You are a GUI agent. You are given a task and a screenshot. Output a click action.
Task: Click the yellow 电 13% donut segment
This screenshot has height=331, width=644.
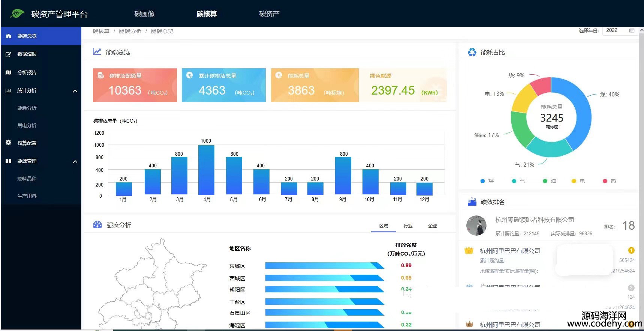pyautogui.click(x=523, y=99)
